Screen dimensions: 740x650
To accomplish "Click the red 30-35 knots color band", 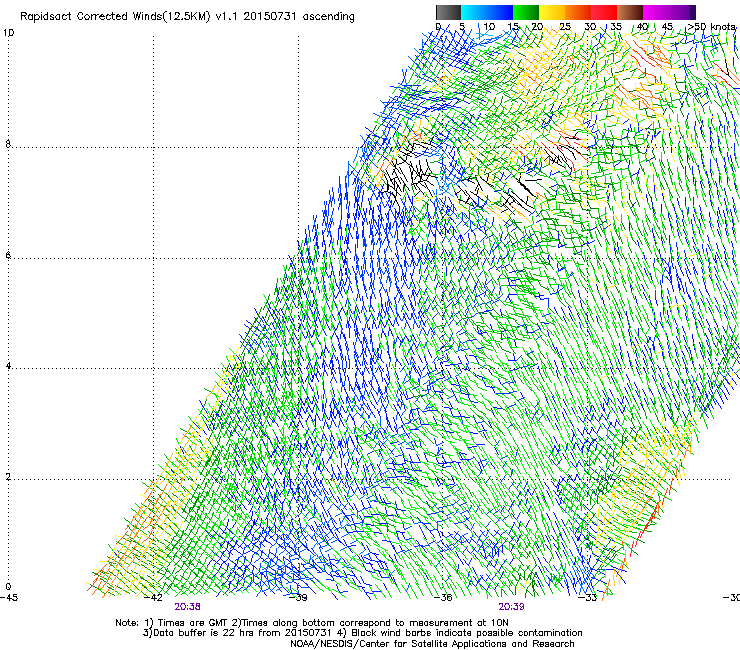I will [604, 12].
